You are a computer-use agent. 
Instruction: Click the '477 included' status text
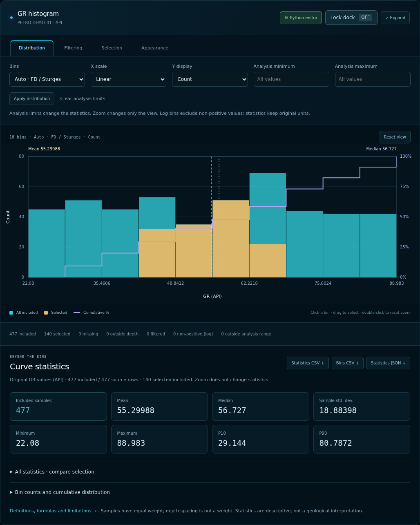pos(22,334)
